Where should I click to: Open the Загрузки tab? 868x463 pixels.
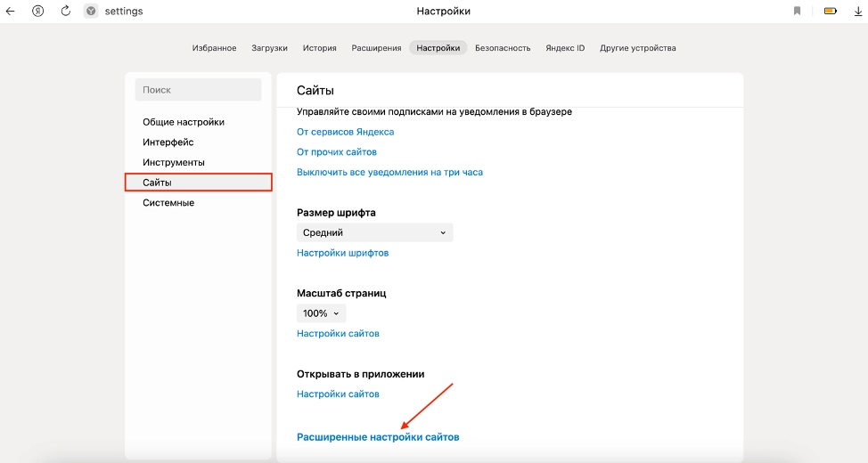tap(270, 48)
